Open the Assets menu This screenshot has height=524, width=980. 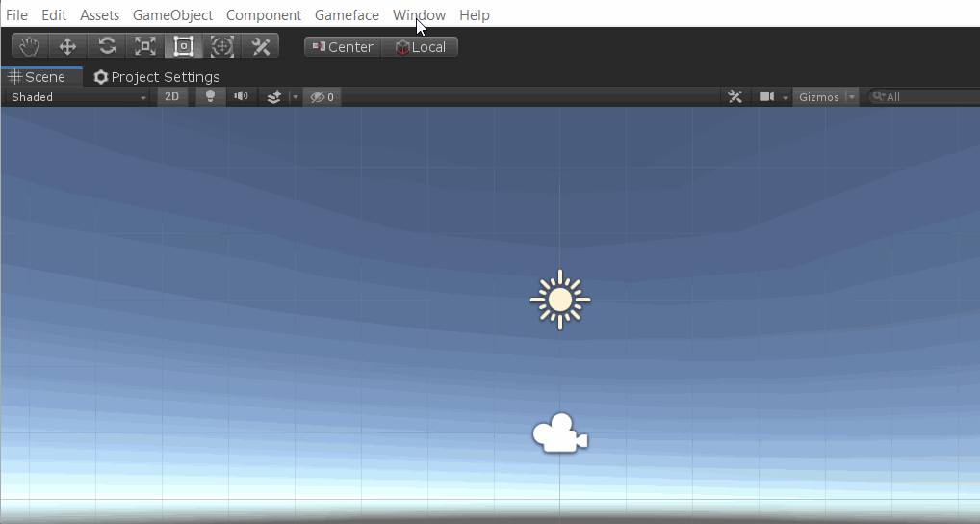click(99, 15)
